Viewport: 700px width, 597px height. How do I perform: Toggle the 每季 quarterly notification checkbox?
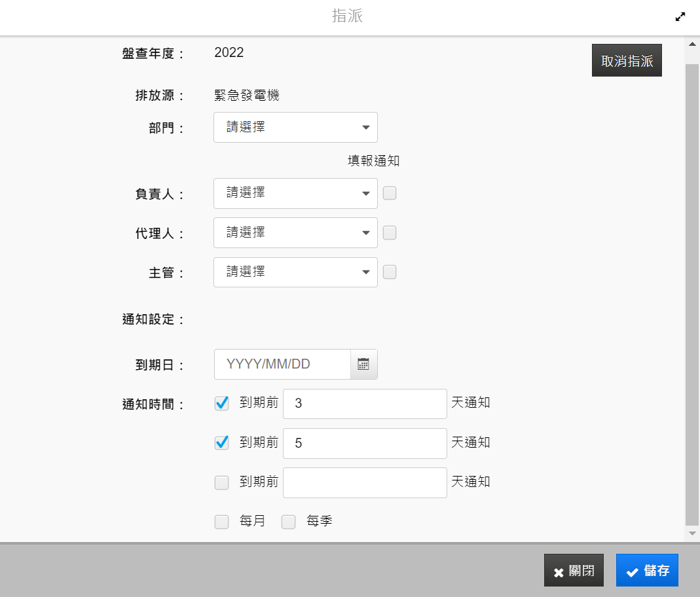[x=289, y=522]
